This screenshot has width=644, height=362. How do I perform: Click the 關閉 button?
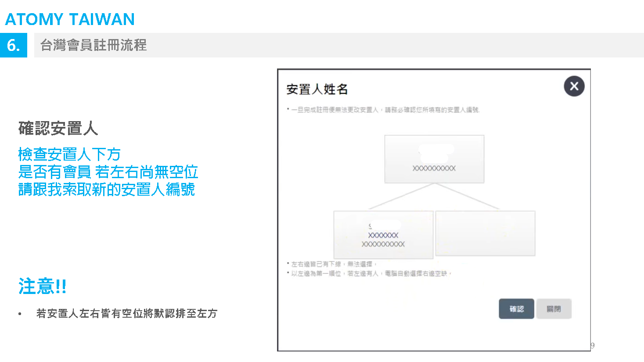554,309
